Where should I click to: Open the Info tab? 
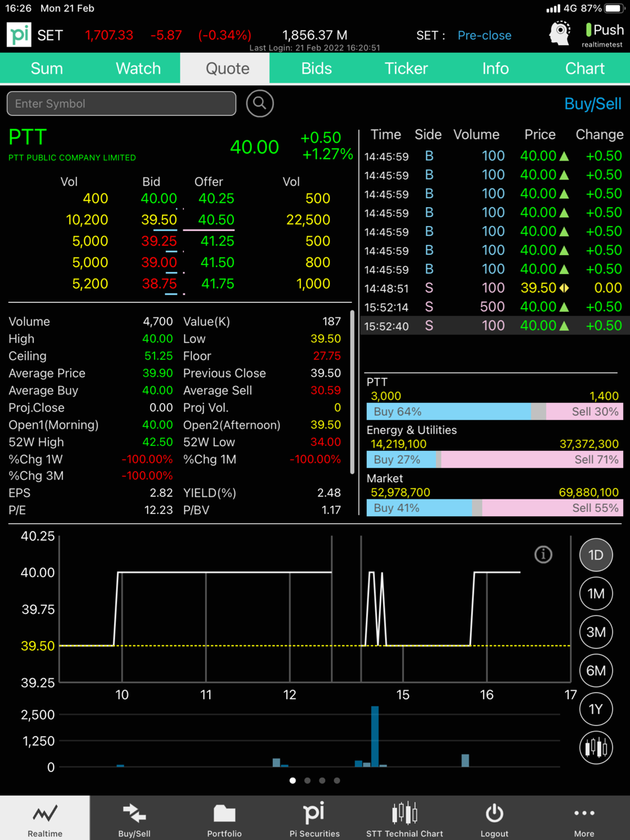point(495,68)
